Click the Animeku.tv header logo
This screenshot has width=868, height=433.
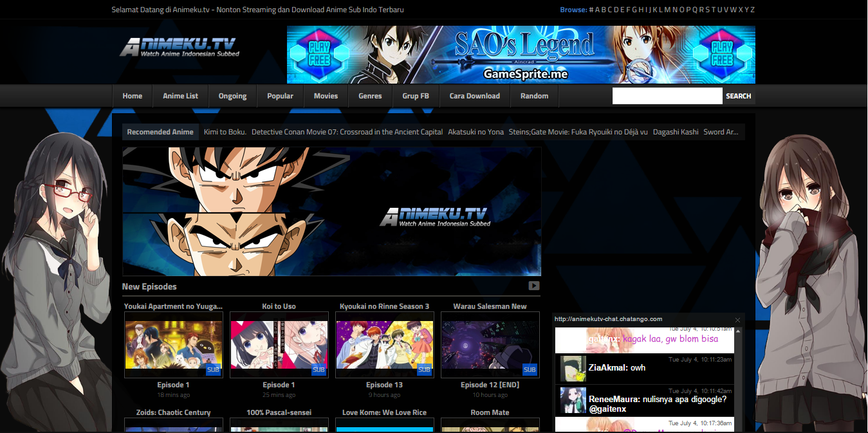click(180, 48)
